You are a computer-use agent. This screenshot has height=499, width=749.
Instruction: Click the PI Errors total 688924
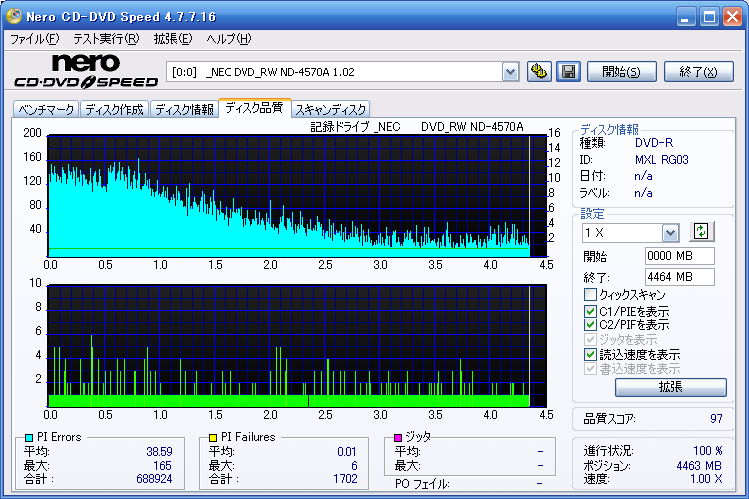click(154, 479)
